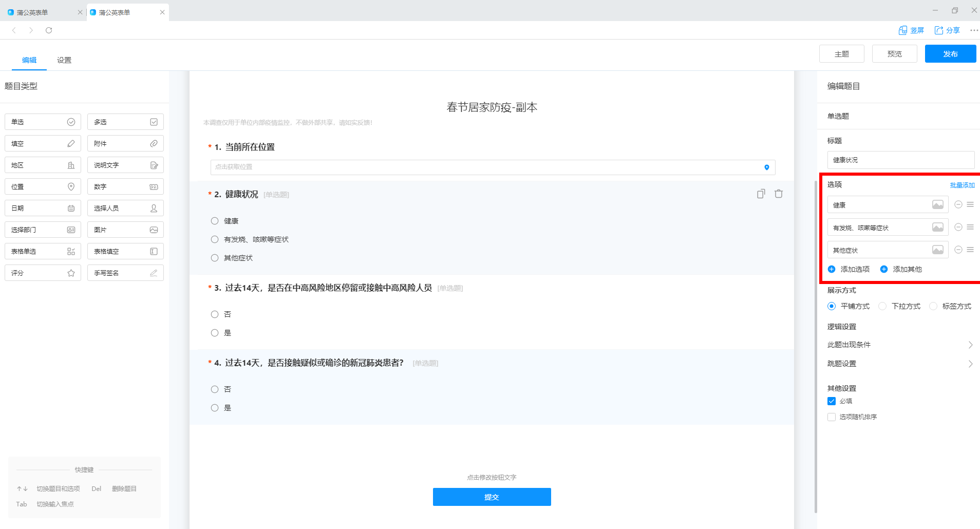
Task: Select the 评分 question type icon
Action: [71, 272]
